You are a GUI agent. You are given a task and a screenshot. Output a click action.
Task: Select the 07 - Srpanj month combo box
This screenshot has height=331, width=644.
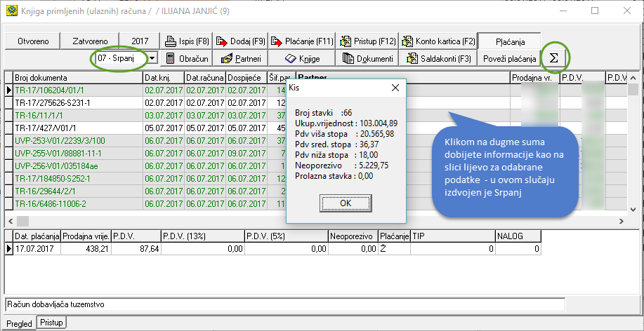[x=119, y=59]
